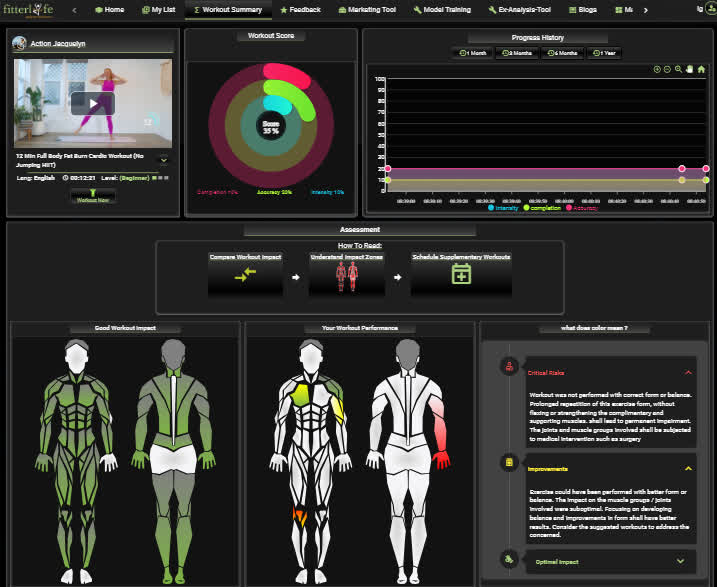Viewport: 717px width, 587px height.
Task: Collapse the Improvements section
Action: 688,469
